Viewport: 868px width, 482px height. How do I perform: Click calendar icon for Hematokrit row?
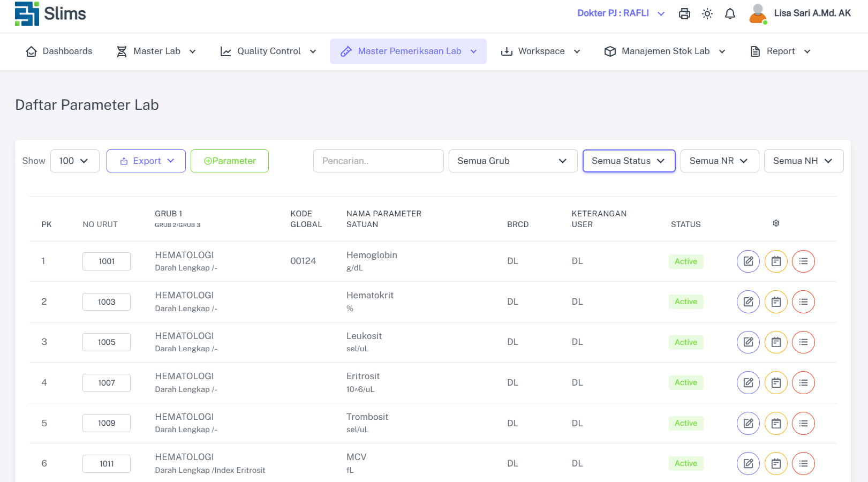click(776, 302)
